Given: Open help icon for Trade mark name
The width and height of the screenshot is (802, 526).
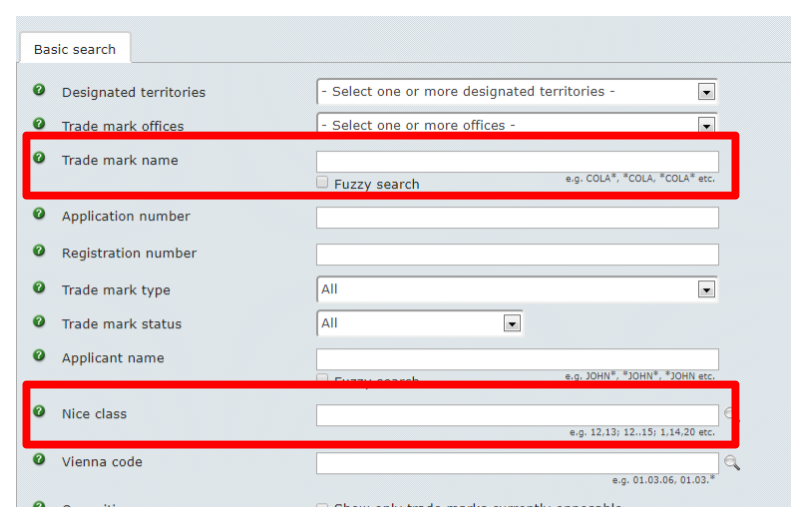Looking at the screenshot, I should [x=39, y=158].
